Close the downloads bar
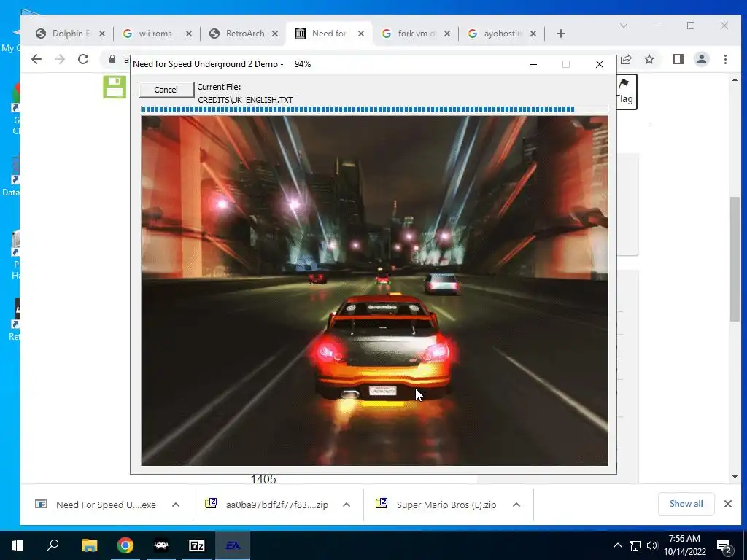This screenshot has width=747, height=560. point(727,504)
